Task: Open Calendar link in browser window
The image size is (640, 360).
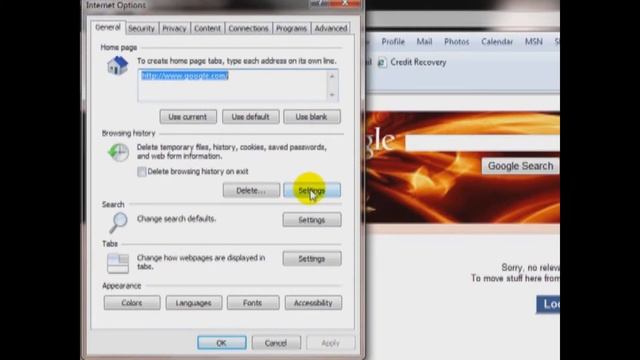Action: (x=497, y=42)
